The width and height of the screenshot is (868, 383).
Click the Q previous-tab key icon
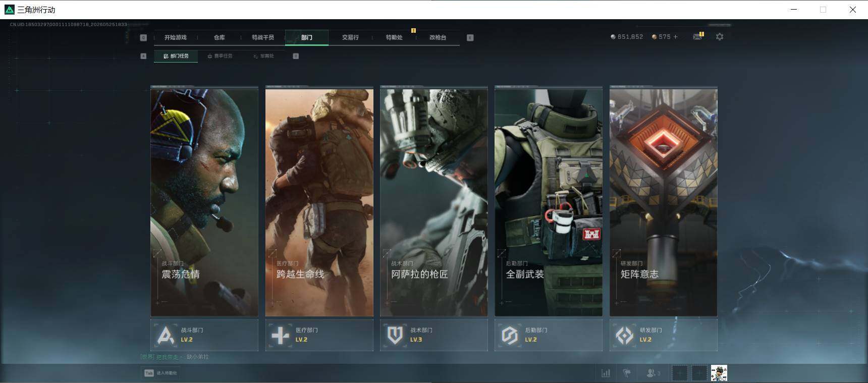coord(143,37)
